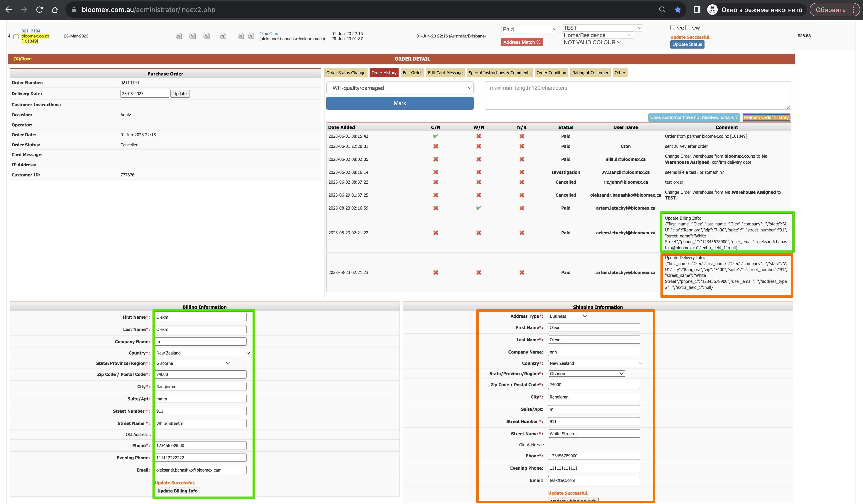
Task: Click the billing Email input field
Action: click(x=200, y=470)
